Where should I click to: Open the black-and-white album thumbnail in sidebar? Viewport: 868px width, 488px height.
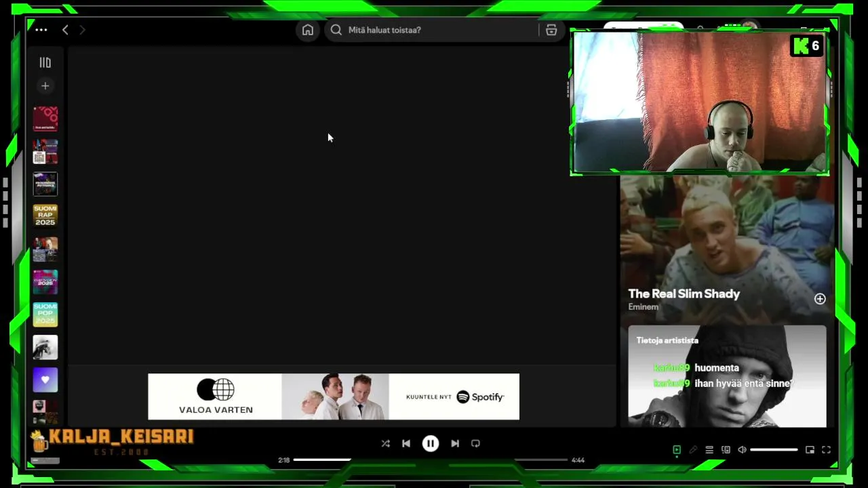[45, 347]
